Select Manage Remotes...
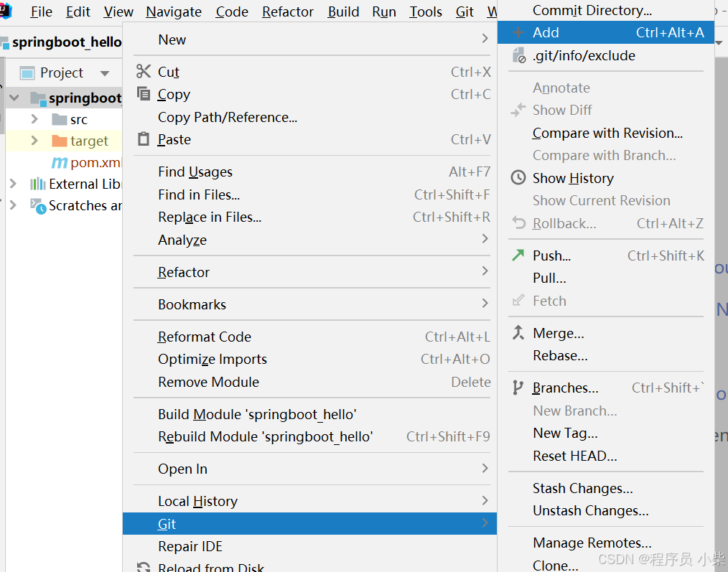This screenshot has width=728, height=572. (x=605, y=543)
